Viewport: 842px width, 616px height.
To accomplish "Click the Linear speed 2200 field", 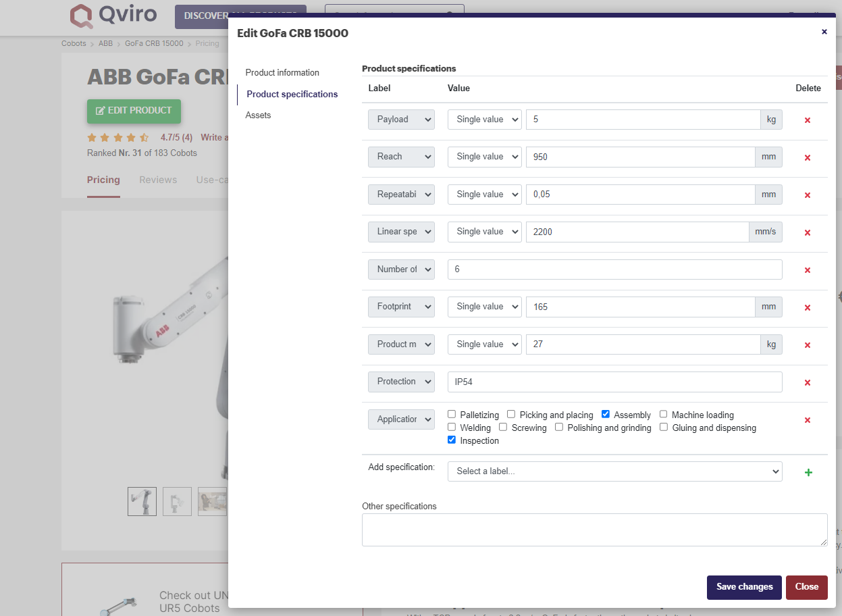I will point(637,232).
